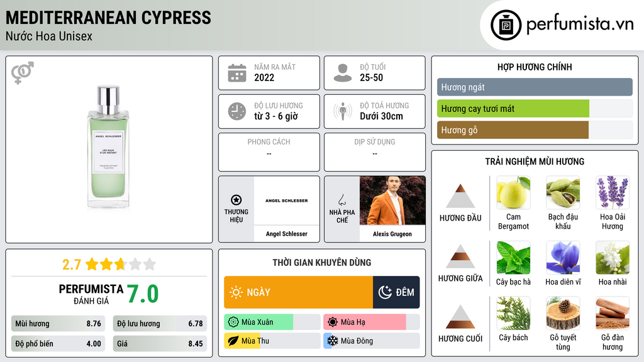The height and width of the screenshot is (362, 644).
Task: Click the Độ phổ biến 4.00 score row
Action: click(58, 344)
